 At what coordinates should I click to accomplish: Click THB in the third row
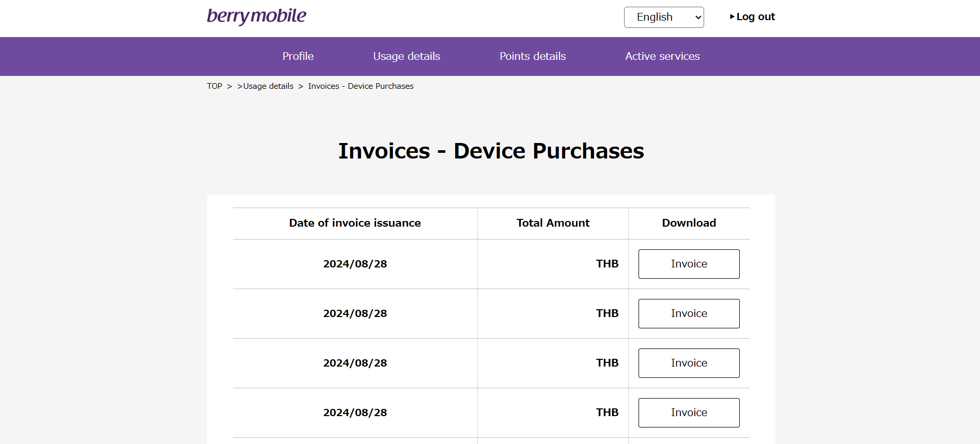click(x=607, y=363)
